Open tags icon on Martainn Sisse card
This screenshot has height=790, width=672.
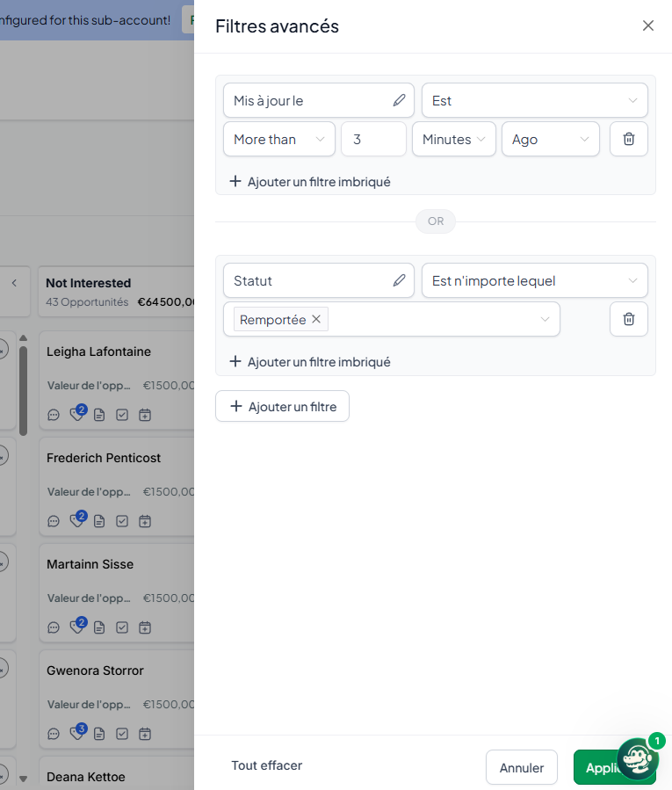pos(76,627)
